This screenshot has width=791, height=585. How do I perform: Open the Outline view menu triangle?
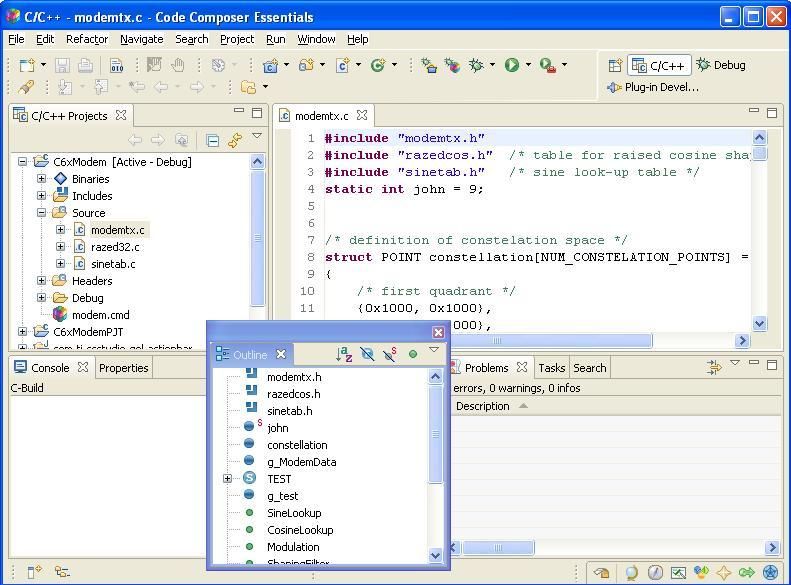tap(434, 349)
